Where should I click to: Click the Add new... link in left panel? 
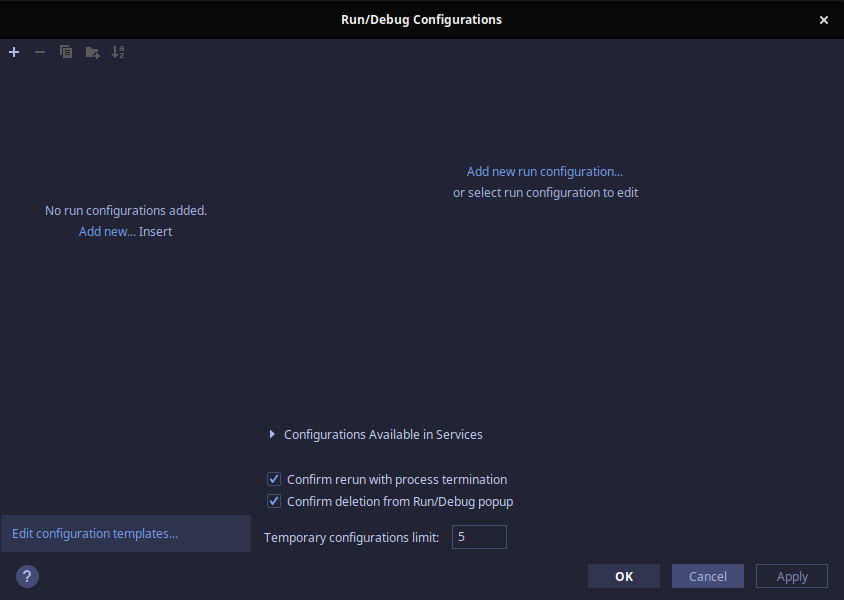coord(107,231)
